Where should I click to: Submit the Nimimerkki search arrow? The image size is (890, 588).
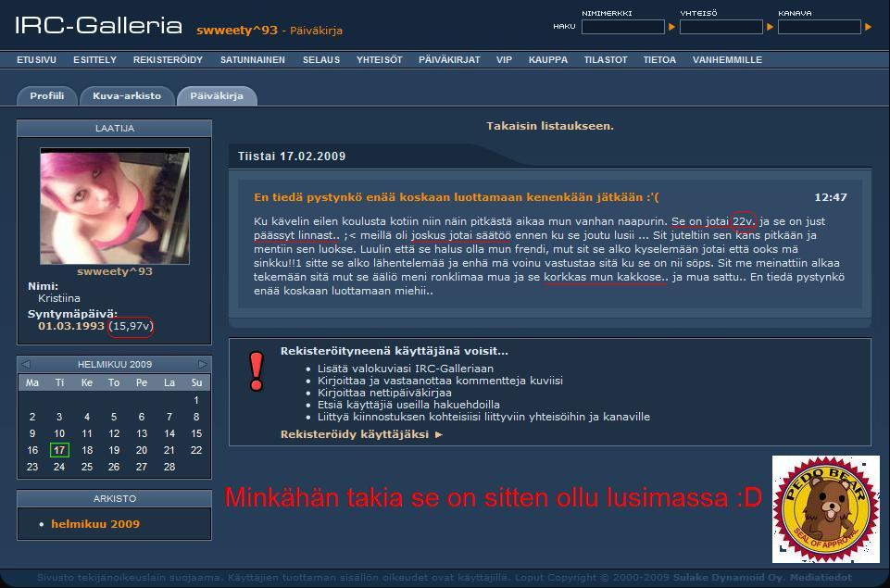click(x=671, y=27)
